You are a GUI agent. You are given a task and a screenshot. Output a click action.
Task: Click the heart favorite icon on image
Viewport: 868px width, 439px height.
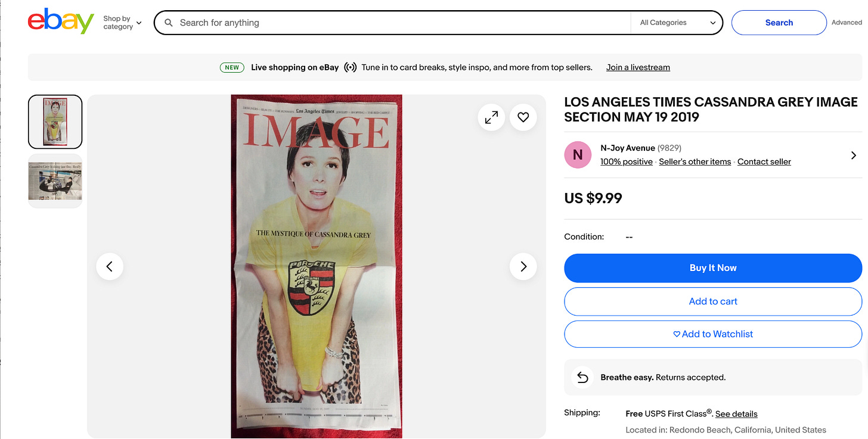(x=523, y=117)
